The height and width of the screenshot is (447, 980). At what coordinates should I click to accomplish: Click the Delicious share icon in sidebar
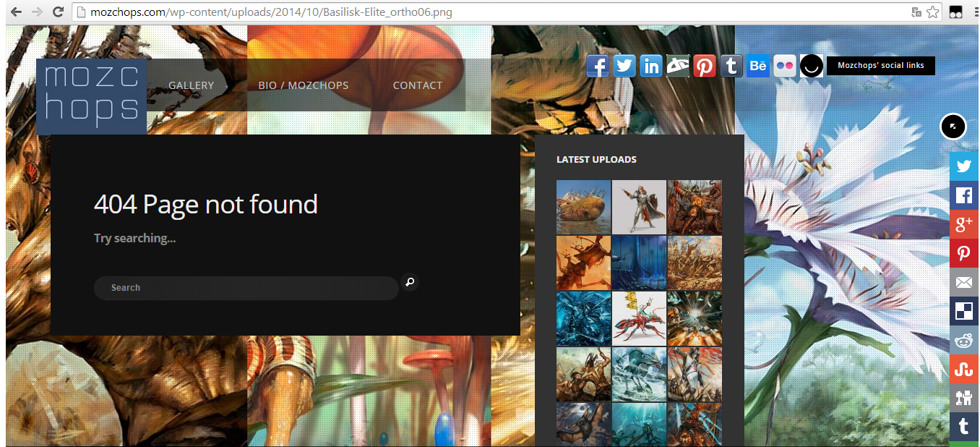coord(963,311)
